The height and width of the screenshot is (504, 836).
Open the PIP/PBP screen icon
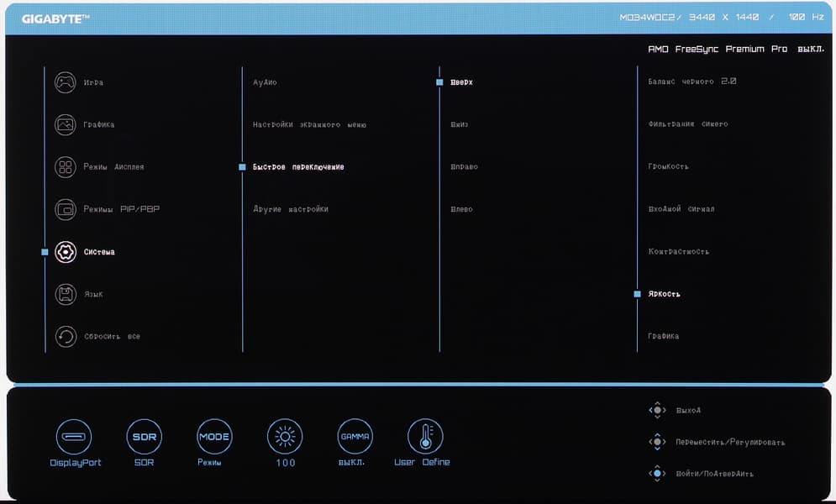pyautogui.click(x=65, y=209)
